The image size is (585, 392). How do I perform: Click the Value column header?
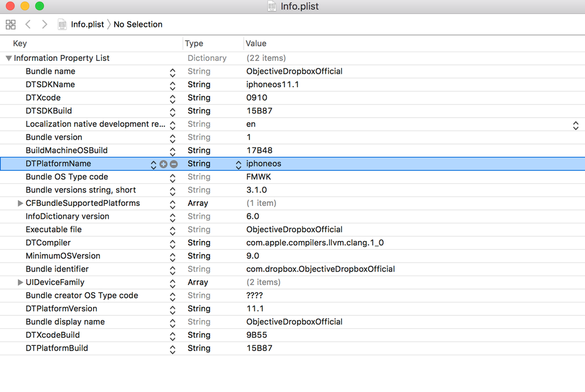256,44
